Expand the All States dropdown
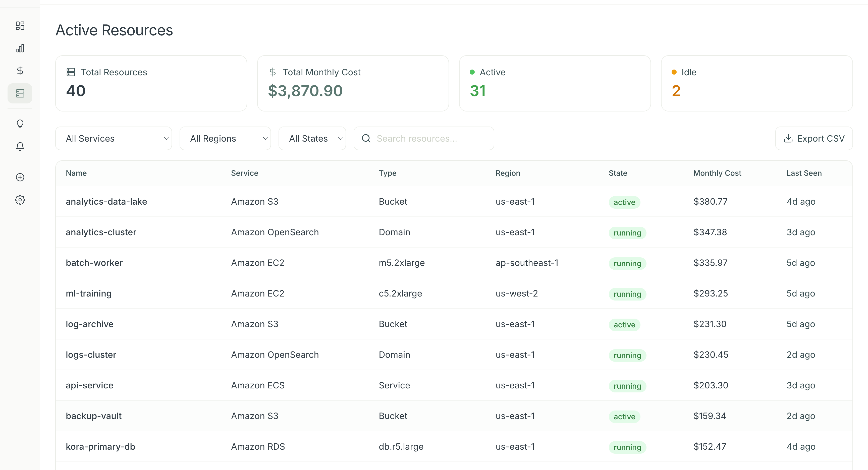 pyautogui.click(x=312, y=139)
